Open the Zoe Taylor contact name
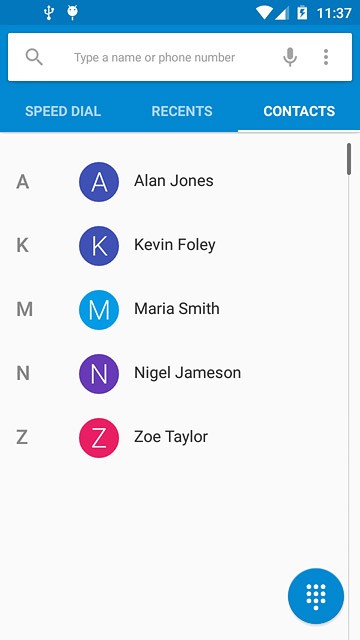This screenshot has width=360, height=640. coord(171,437)
